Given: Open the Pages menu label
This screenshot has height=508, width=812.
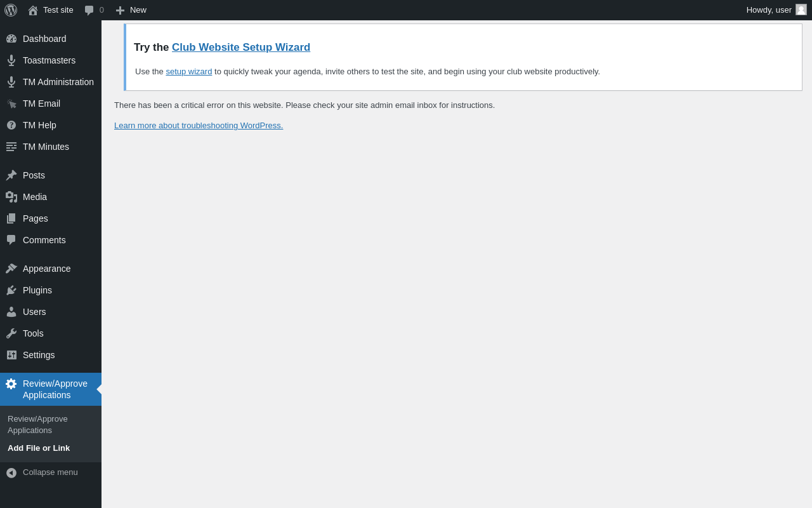Looking at the screenshot, I should point(36,218).
